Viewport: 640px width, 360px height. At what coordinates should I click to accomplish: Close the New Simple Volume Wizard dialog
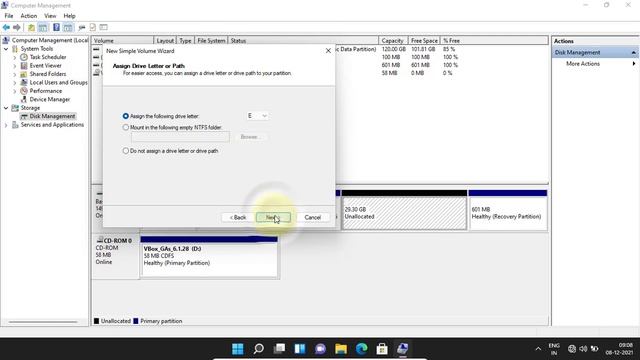click(x=328, y=51)
